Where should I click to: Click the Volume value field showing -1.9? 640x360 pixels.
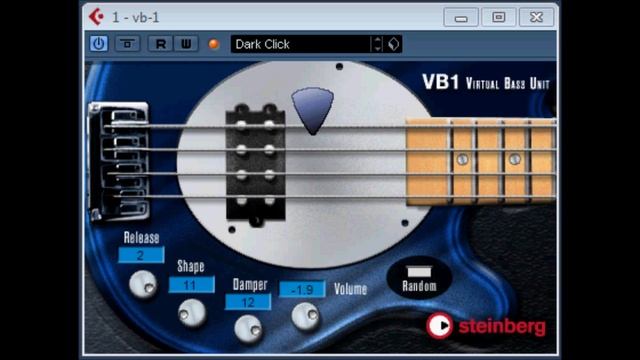(x=302, y=289)
